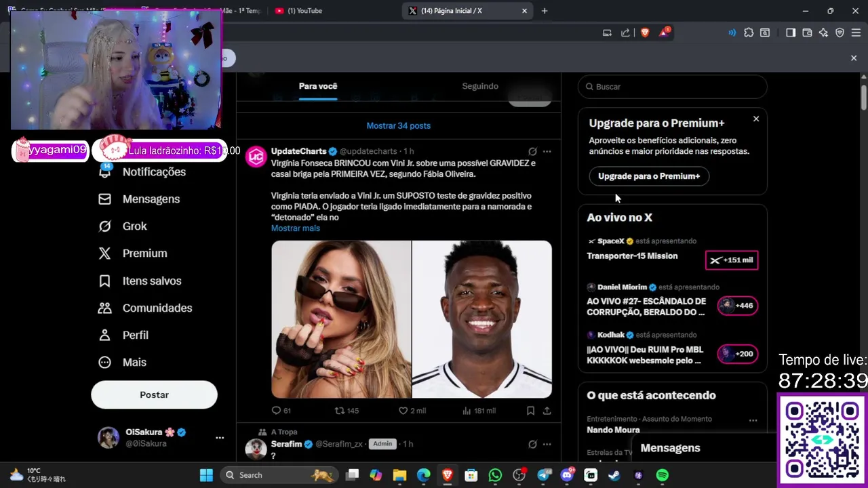Reply to the UpdateCharts post
Image resolution: width=868 pixels, height=488 pixels.
[281, 411]
